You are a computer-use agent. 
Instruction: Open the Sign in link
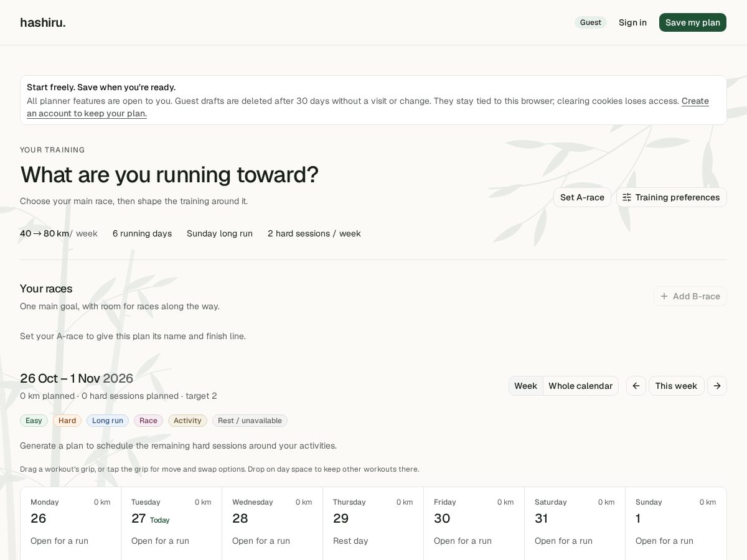pos(632,22)
